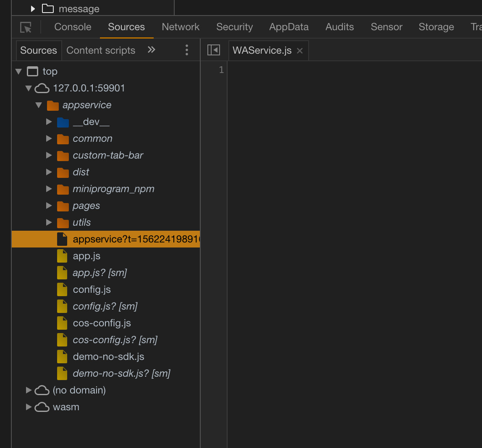The image size is (482, 448).
Task: Show more navigator tabs via double chevron
Action: point(151,50)
